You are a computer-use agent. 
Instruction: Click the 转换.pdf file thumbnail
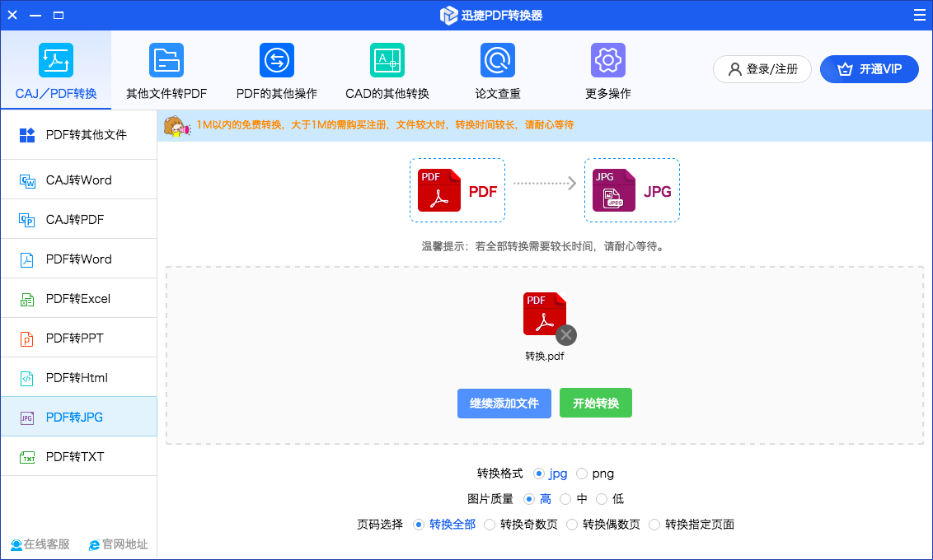[545, 313]
